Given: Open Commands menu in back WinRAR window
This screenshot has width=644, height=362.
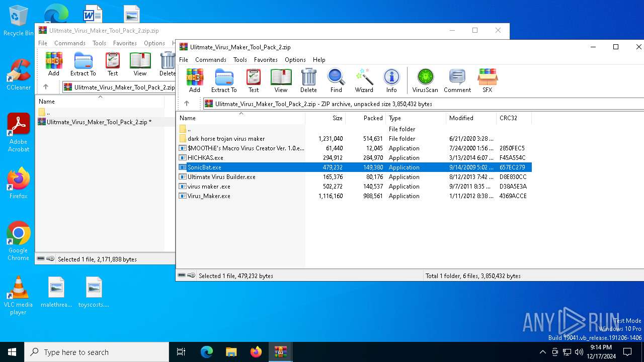Looking at the screenshot, I should coord(70,43).
